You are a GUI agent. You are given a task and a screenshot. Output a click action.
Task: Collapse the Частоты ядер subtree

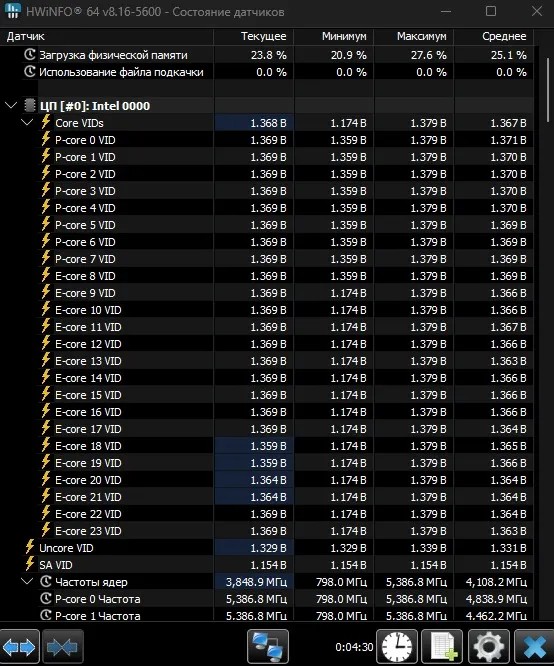[x=27, y=581]
